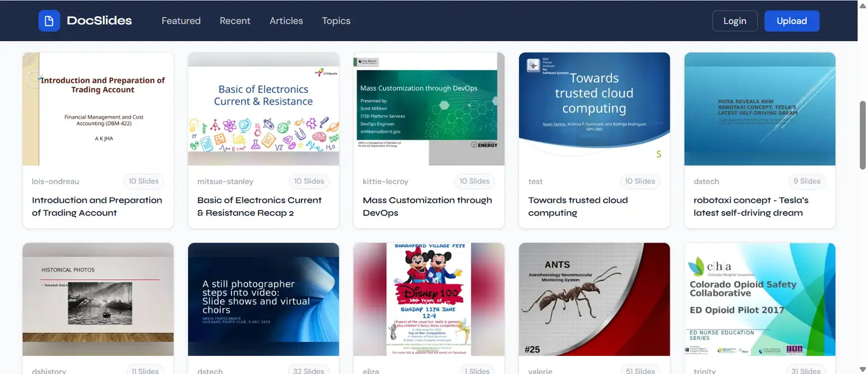Open the Trading Account slide thumbnail
The image size is (868, 374).
tap(98, 109)
